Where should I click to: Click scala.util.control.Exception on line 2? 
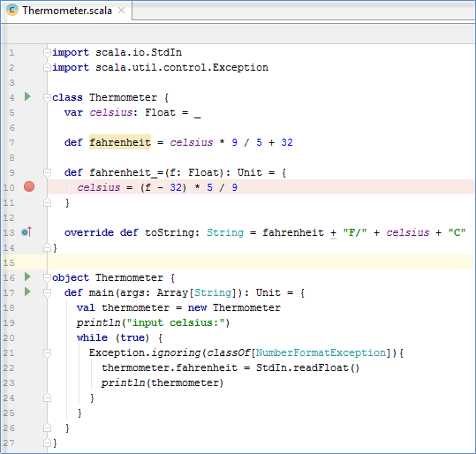tap(182, 67)
